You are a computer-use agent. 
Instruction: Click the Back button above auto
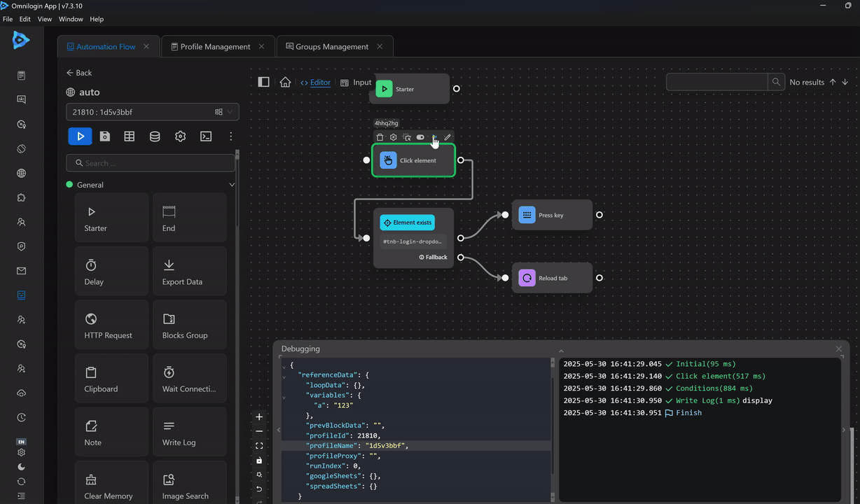(x=78, y=73)
